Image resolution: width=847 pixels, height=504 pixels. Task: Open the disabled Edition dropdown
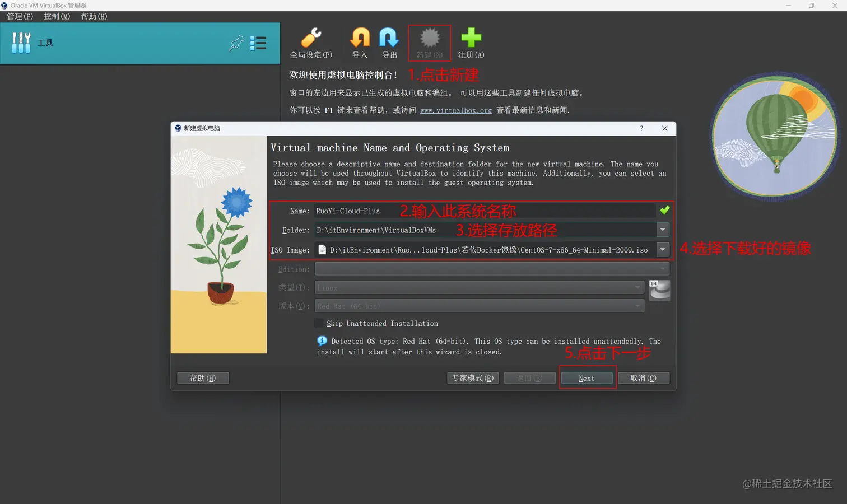click(492, 269)
